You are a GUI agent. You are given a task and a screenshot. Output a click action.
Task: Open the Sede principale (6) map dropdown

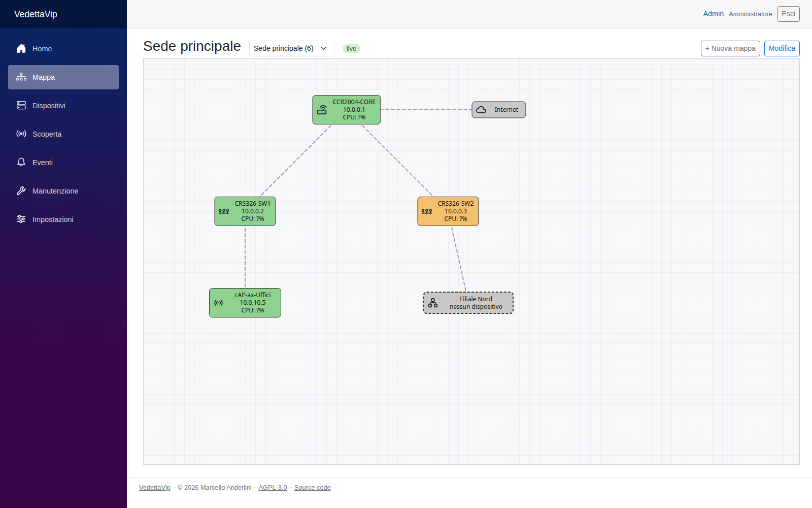[291, 48]
